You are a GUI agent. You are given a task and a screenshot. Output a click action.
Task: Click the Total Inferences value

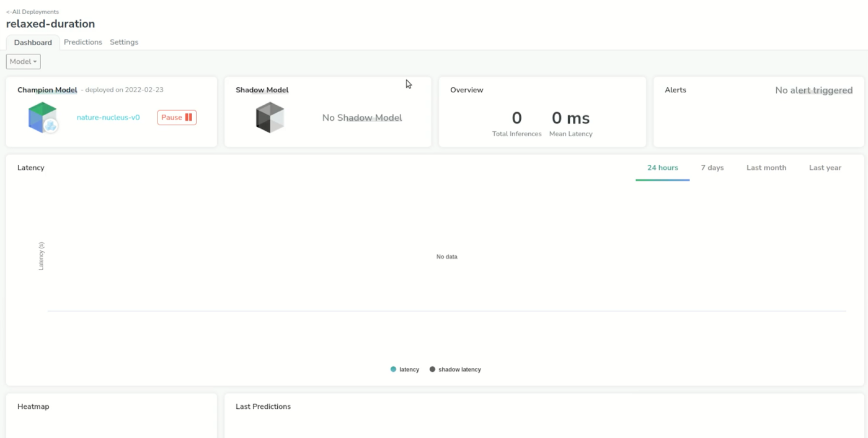pyautogui.click(x=516, y=118)
